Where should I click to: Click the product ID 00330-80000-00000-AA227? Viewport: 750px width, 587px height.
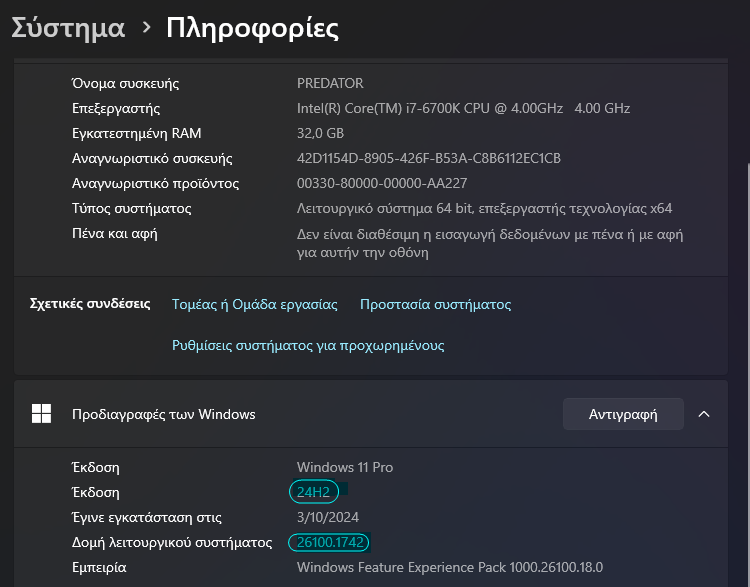[x=382, y=183]
